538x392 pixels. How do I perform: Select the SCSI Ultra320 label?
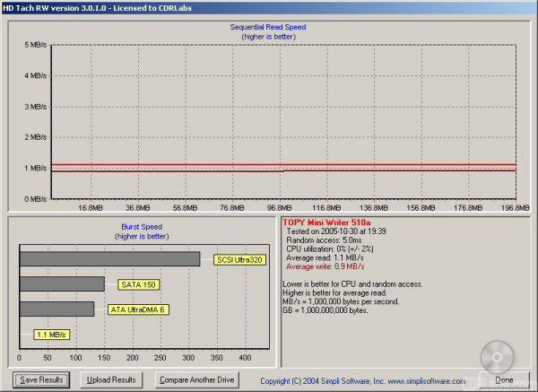pyautogui.click(x=240, y=260)
